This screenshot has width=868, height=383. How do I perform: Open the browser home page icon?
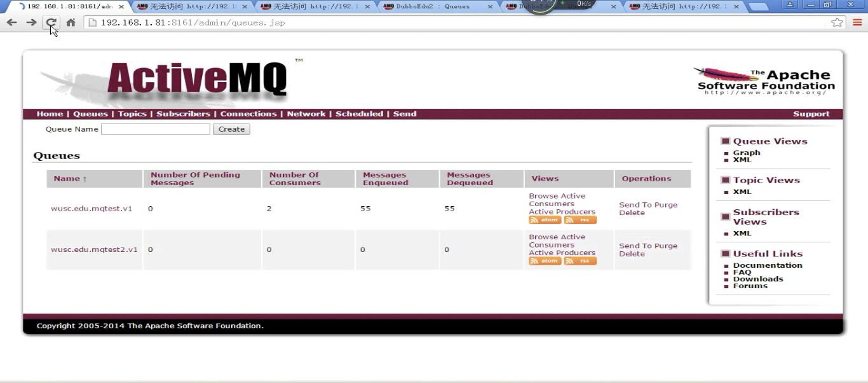[71, 22]
